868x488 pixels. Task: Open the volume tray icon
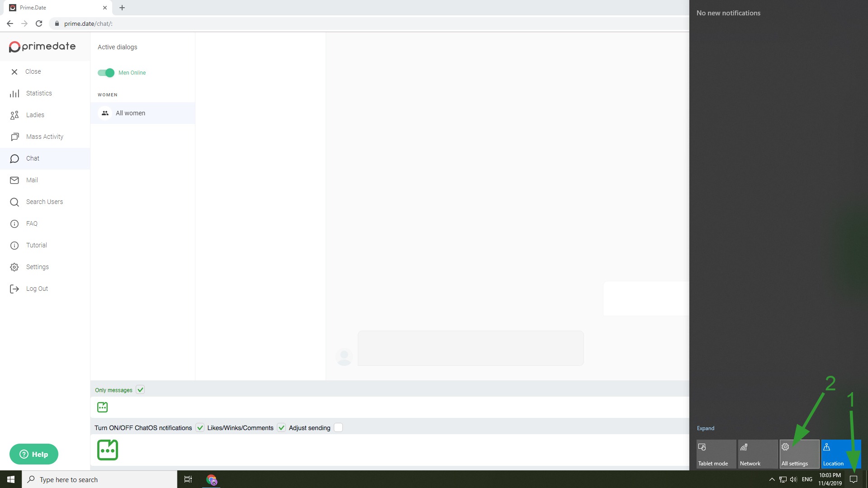point(794,479)
